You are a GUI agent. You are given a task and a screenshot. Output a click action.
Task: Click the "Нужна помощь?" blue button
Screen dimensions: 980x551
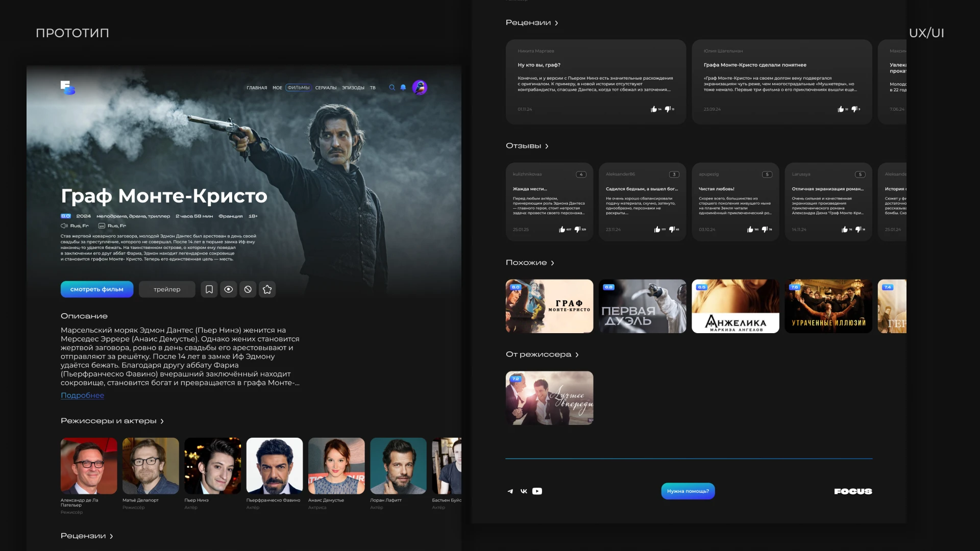click(688, 491)
